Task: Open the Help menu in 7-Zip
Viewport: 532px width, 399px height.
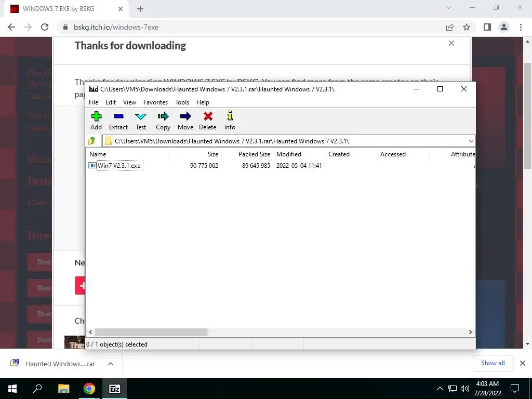Action: click(203, 102)
